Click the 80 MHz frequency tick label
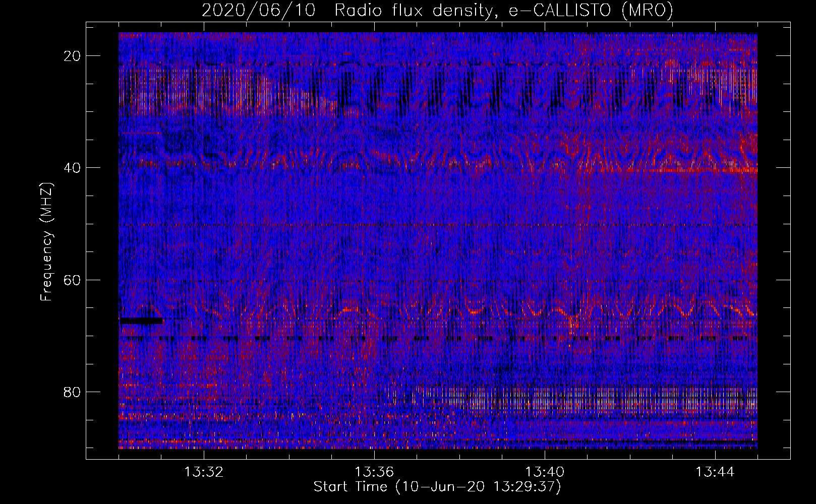This screenshot has width=816, height=504. click(x=73, y=392)
